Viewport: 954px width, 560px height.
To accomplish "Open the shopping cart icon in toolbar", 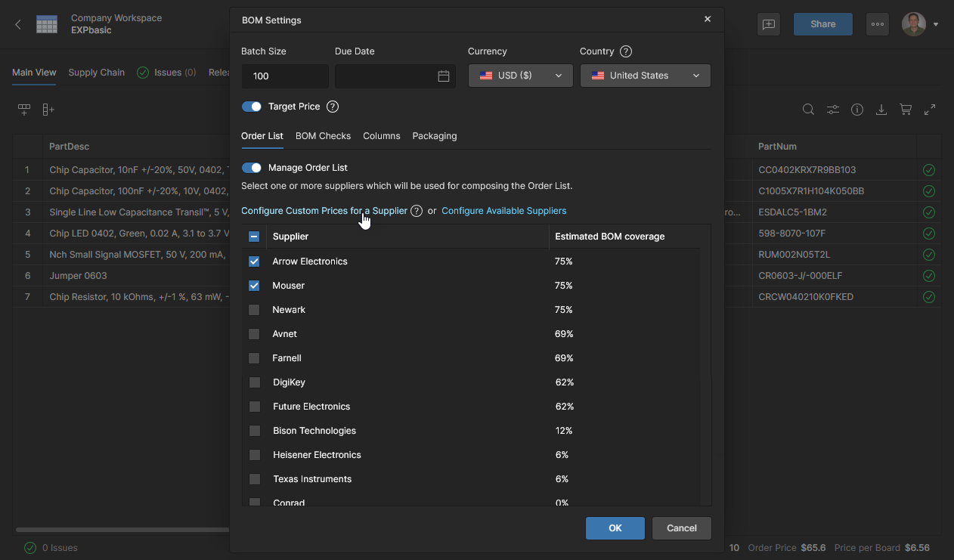I will pyautogui.click(x=905, y=110).
